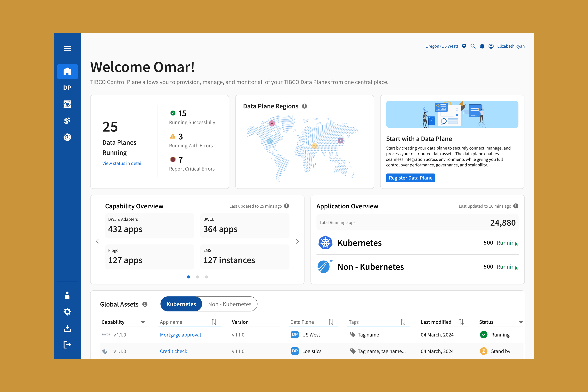The image size is (588, 392).
Task: Select the Kubernetes toggle in Global Assets
Action: (181, 304)
